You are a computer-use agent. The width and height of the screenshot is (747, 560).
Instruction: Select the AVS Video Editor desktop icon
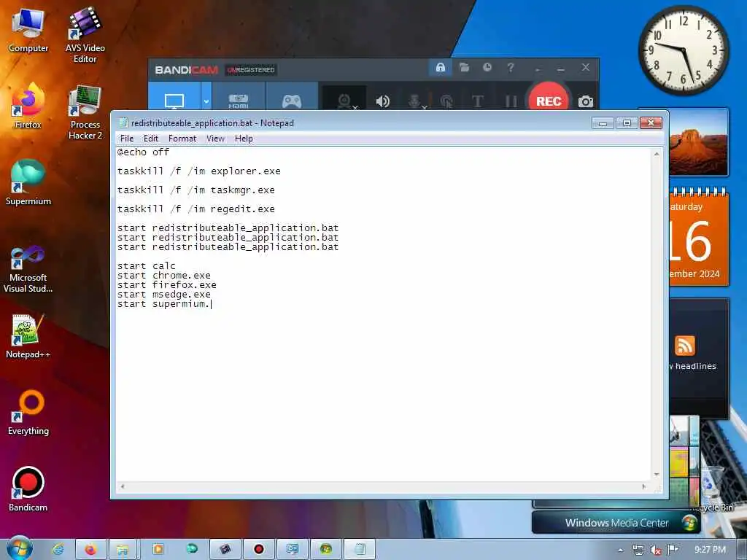[85, 36]
